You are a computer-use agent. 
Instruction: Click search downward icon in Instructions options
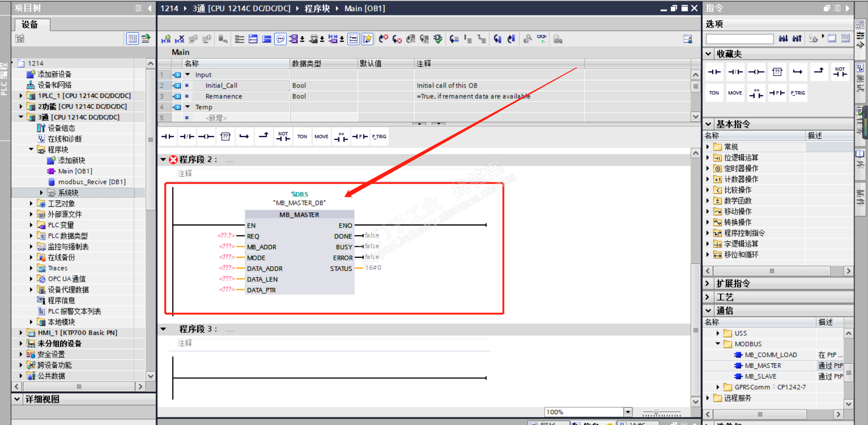783,39
